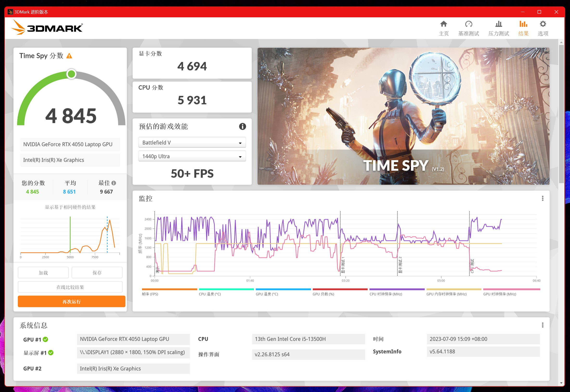Click the Time Spy warning triangle icon

click(69, 56)
